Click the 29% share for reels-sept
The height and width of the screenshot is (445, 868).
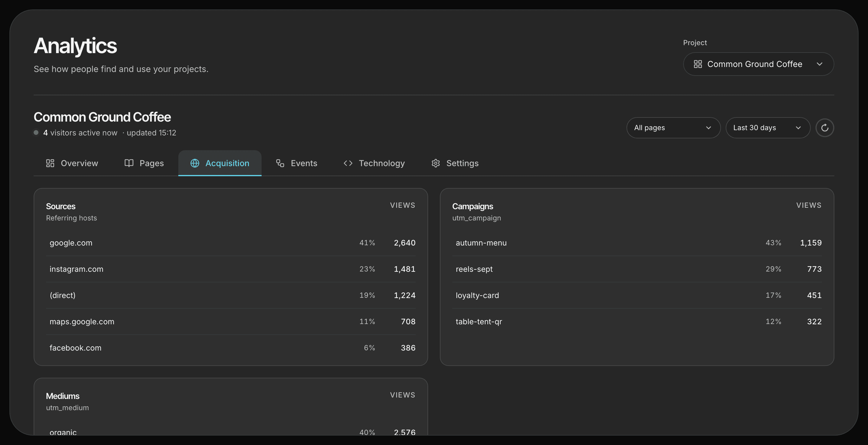tap(773, 269)
